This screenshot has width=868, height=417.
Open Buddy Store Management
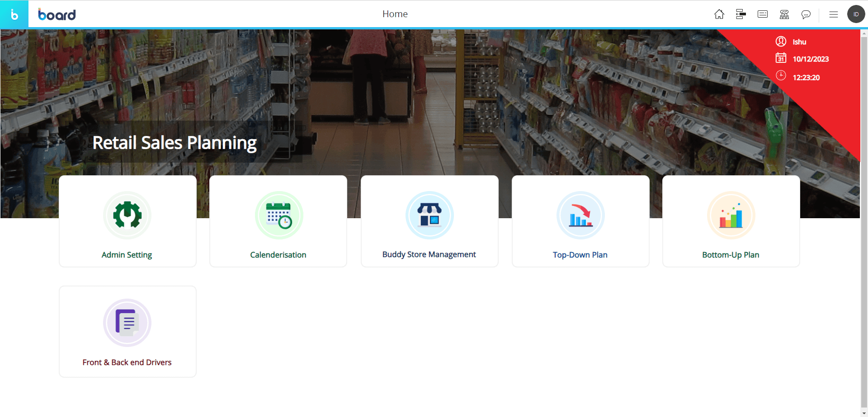[x=429, y=221]
